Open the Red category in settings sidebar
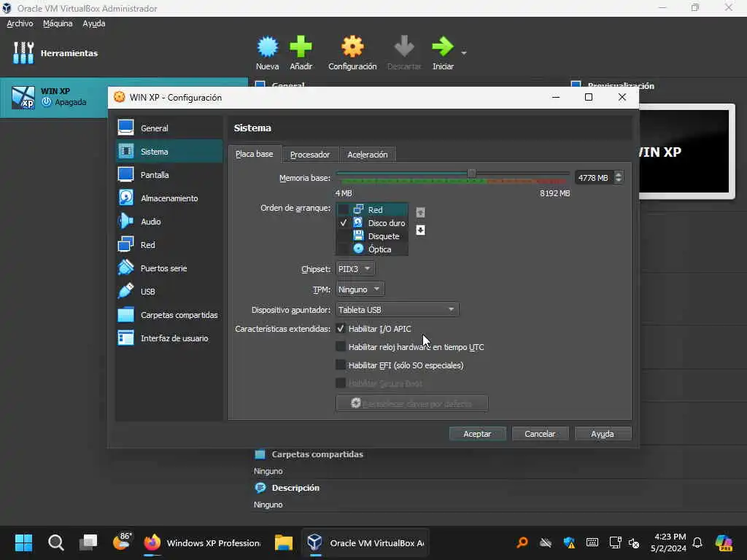Image resolution: width=747 pixels, height=560 pixels. (x=169, y=245)
